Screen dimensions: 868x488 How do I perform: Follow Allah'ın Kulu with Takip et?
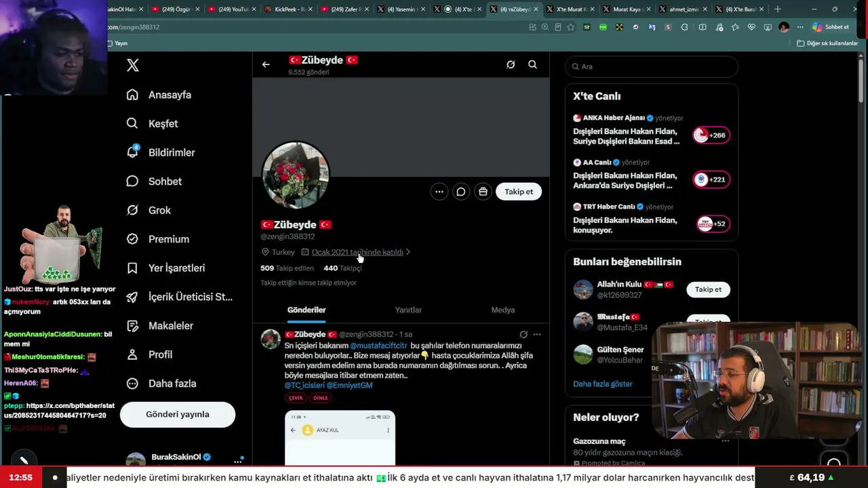708,289
